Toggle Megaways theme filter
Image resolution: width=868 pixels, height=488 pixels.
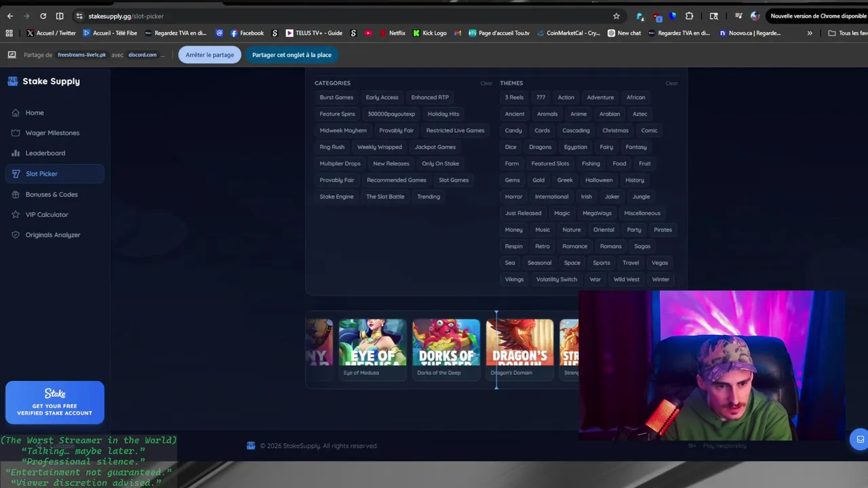(x=597, y=213)
